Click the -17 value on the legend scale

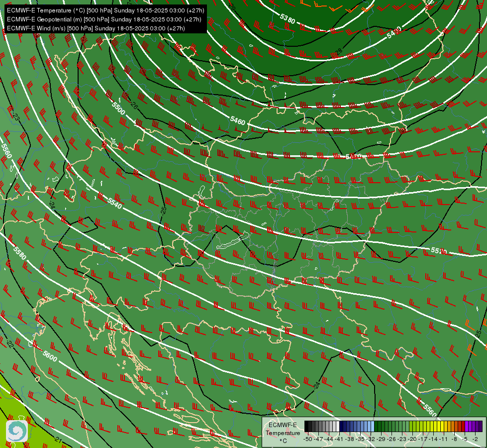[423, 439]
